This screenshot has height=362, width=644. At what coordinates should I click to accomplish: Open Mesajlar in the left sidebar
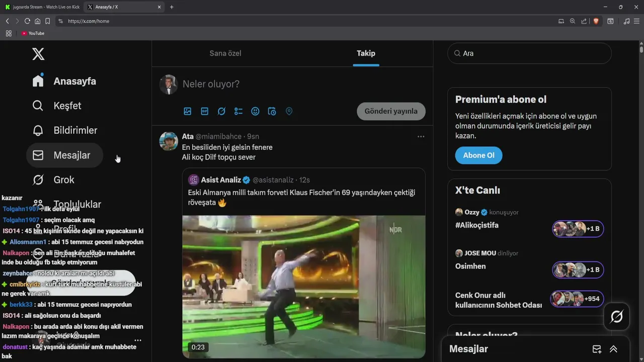[x=64, y=155]
